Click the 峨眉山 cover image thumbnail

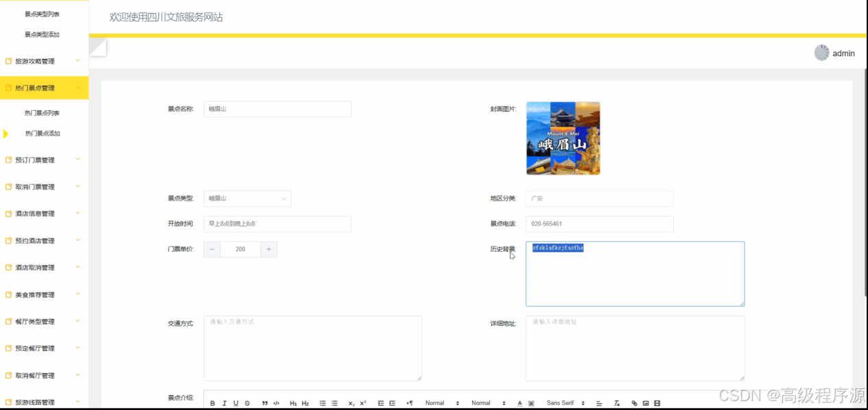(x=563, y=138)
